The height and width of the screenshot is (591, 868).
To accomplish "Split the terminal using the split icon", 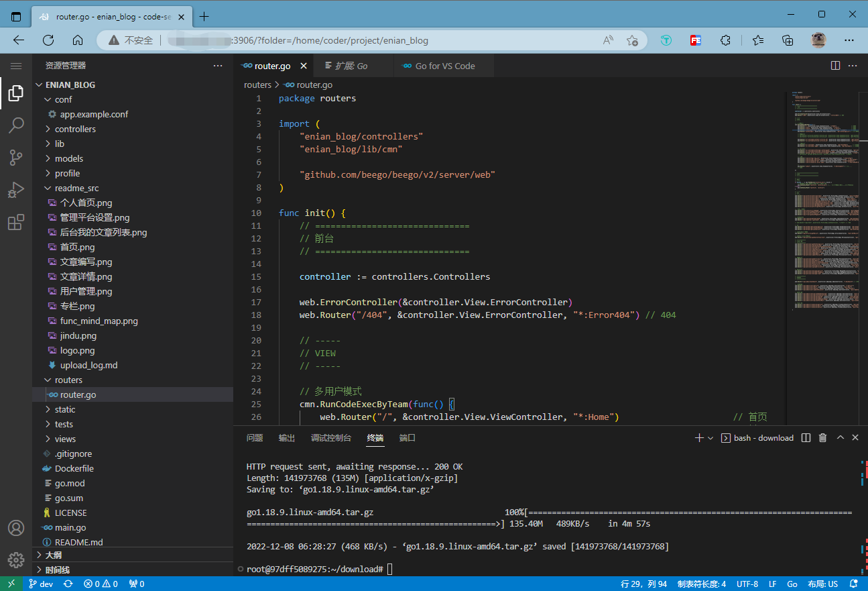I will [x=805, y=437].
